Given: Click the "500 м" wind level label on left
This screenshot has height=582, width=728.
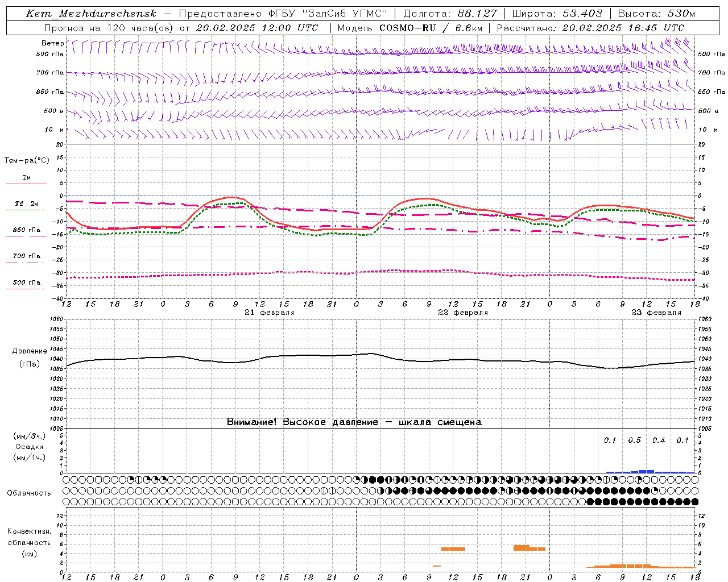Looking at the screenshot, I should pos(54,111).
